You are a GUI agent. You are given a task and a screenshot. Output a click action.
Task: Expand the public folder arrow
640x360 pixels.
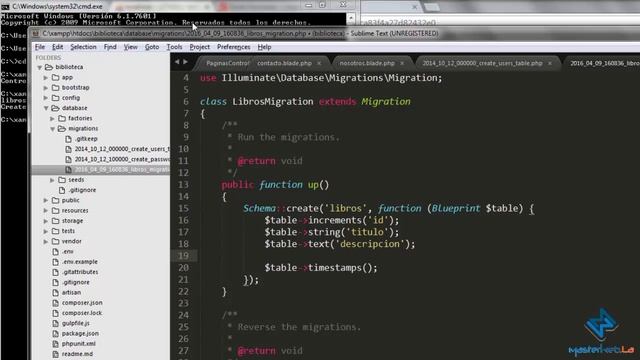tap(46, 200)
